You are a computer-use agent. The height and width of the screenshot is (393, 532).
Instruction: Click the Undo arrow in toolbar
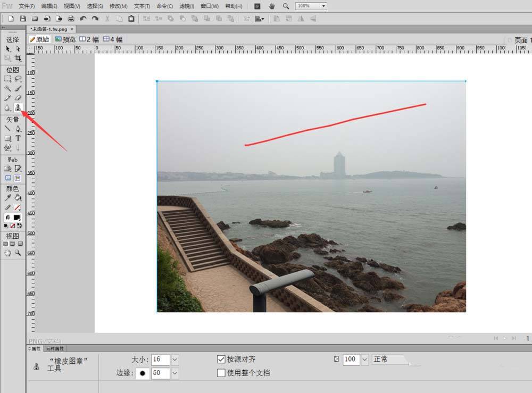coord(83,19)
